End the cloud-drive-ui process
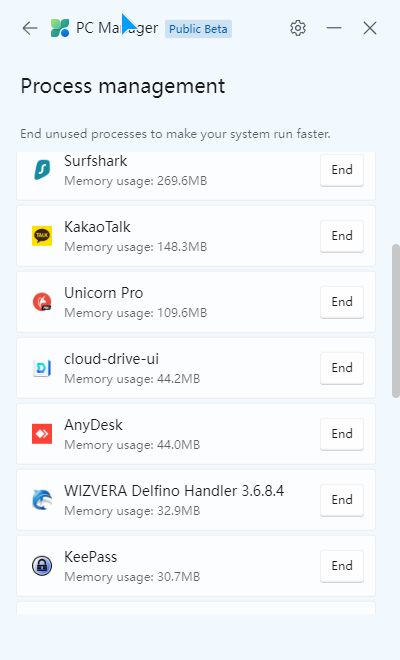 [342, 368]
